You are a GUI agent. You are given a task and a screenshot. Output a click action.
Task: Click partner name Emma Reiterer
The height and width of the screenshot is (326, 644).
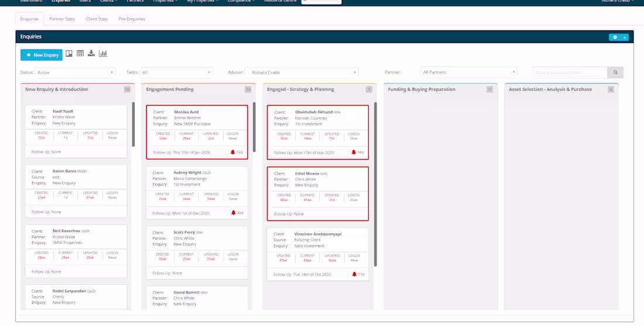[188, 118]
